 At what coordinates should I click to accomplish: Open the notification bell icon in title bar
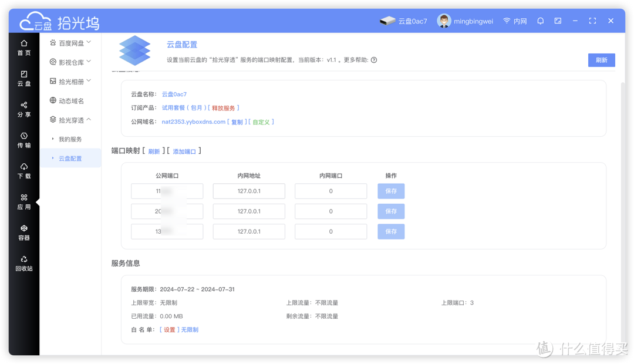pos(540,20)
